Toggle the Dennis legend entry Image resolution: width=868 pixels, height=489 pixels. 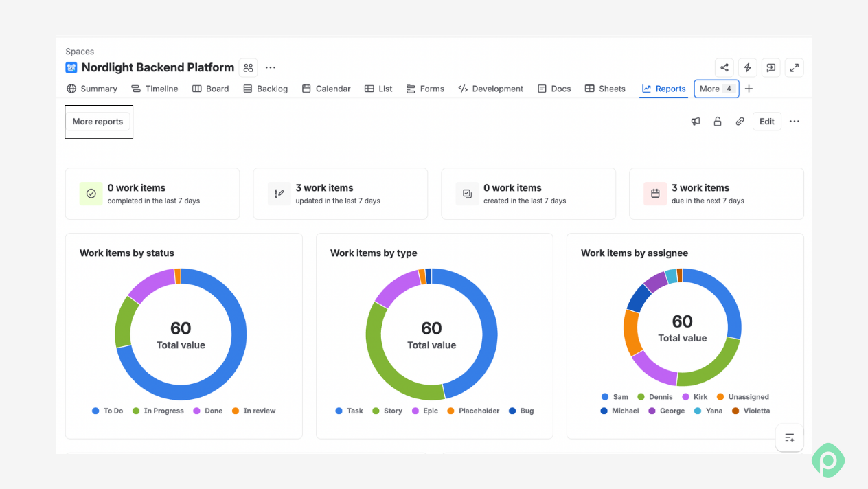tap(655, 397)
